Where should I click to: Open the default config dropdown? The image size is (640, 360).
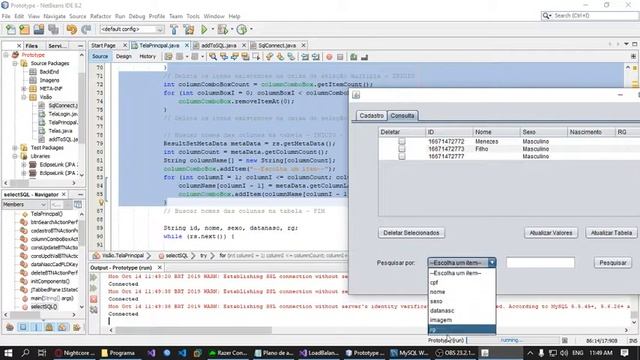pyautogui.click(x=132, y=29)
